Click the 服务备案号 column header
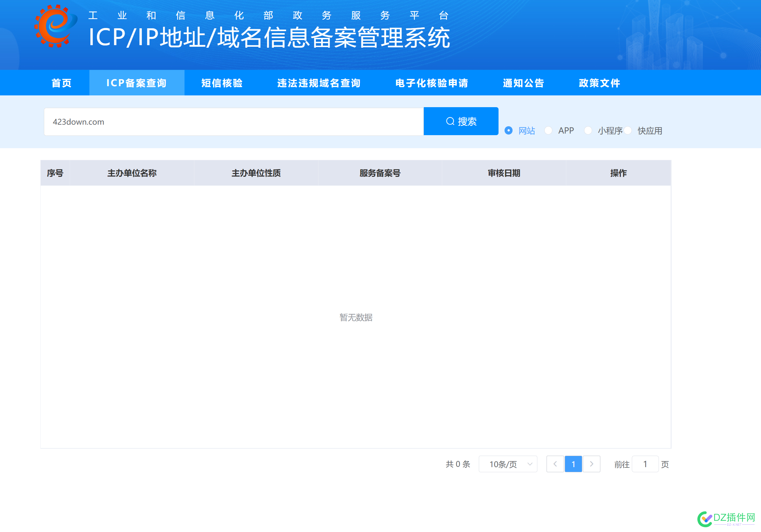The width and height of the screenshot is (761, 532). 380,173
